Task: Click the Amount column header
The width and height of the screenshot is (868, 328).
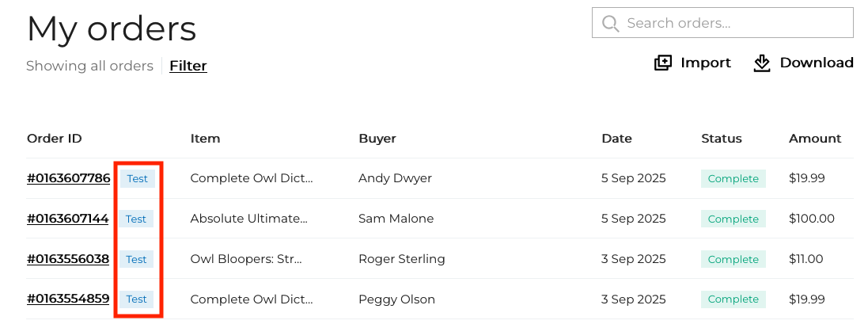Action: click(x=815, y=139)
